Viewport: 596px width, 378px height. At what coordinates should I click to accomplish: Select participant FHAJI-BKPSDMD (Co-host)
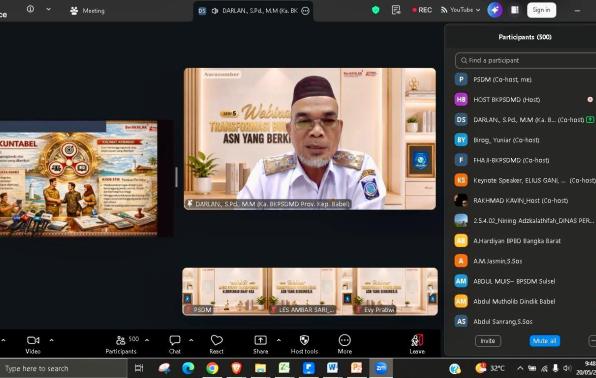(x=525, y=160)
